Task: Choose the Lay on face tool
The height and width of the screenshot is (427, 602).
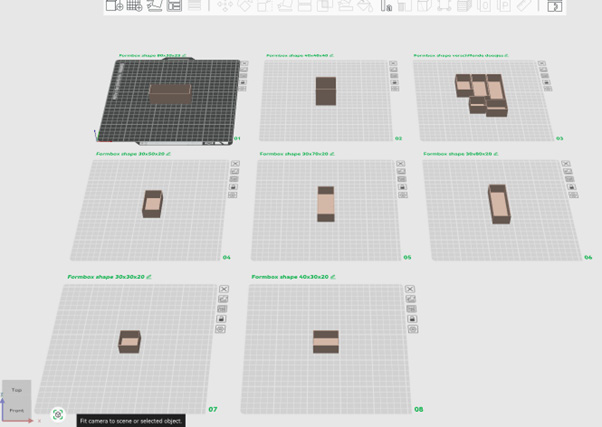Action: (x=285, y=5)
